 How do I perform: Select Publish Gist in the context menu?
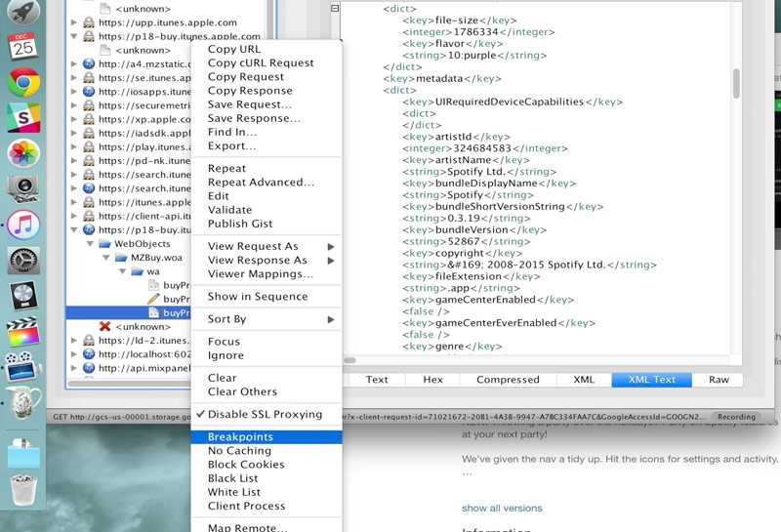coord(266,224)
